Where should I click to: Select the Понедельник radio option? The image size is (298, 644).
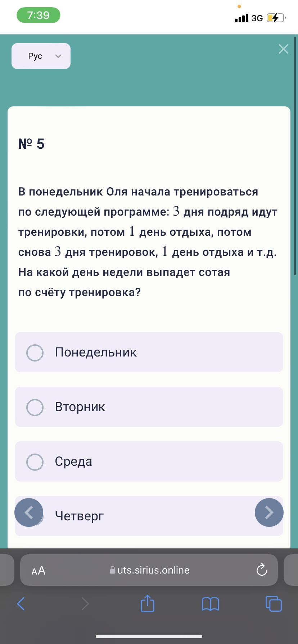pos(149,352)
